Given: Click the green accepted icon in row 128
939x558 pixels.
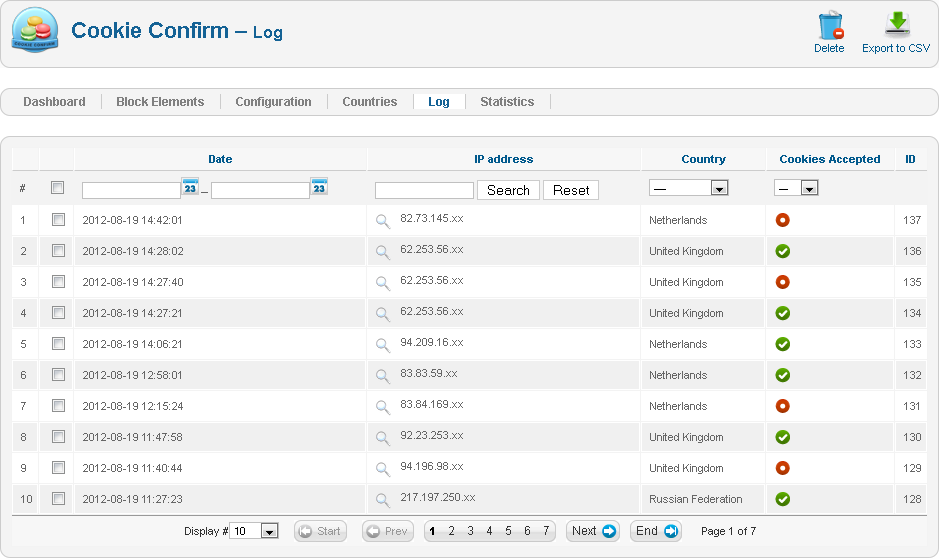Looking at the screenshot, I should point(782,499).
